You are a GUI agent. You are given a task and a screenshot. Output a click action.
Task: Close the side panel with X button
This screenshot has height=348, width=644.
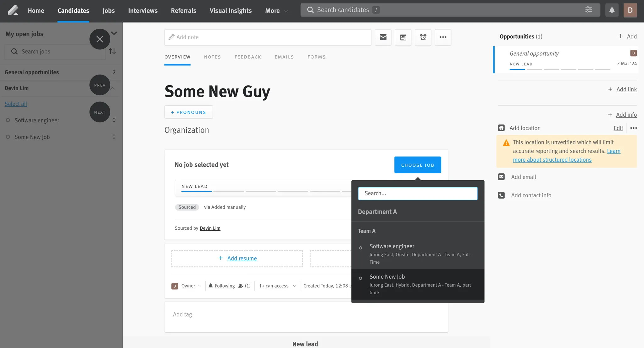click(100, 39)
